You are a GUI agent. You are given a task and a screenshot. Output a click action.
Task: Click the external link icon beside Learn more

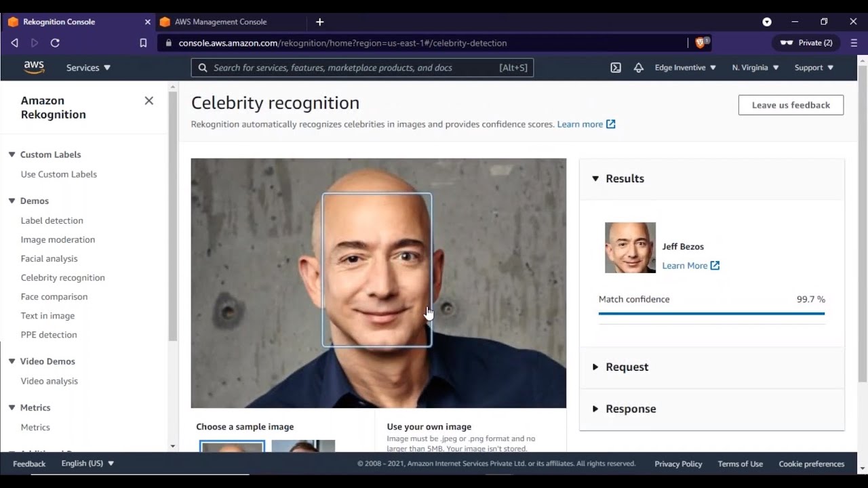pos(611,124)
